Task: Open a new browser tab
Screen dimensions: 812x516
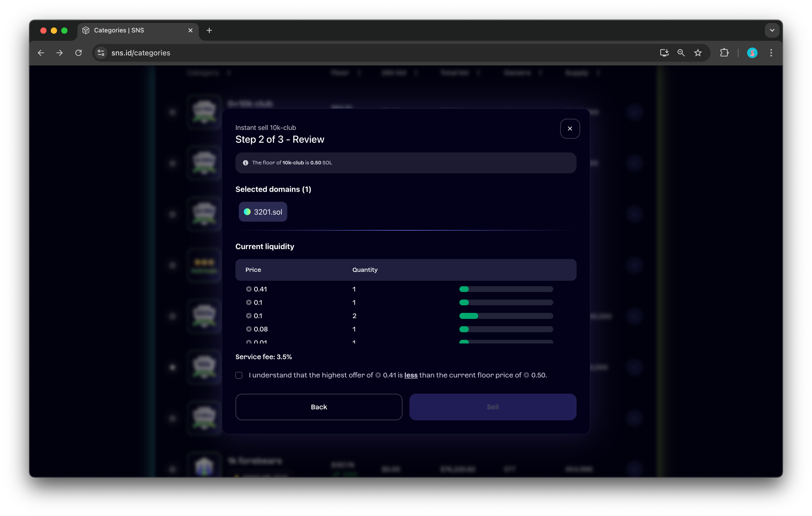Action: click(x=209, y=30)
